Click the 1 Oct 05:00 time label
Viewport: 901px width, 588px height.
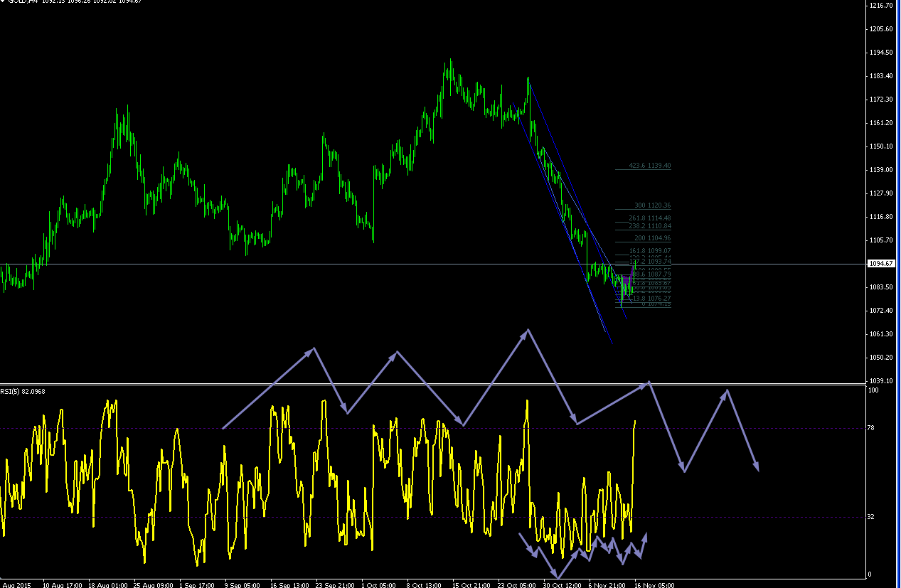[380, 584]
